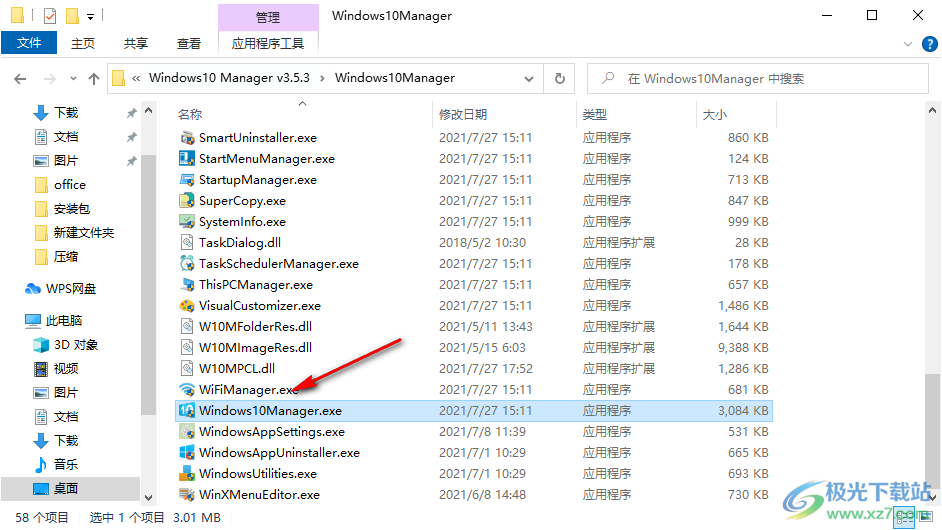Expand the address bar history dropdown
This screenshot has width=942, height=530.
529,79
